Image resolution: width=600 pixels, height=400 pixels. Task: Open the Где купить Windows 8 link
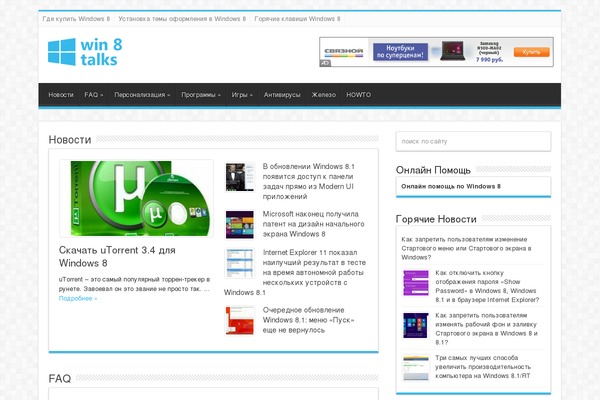[76, 19]
